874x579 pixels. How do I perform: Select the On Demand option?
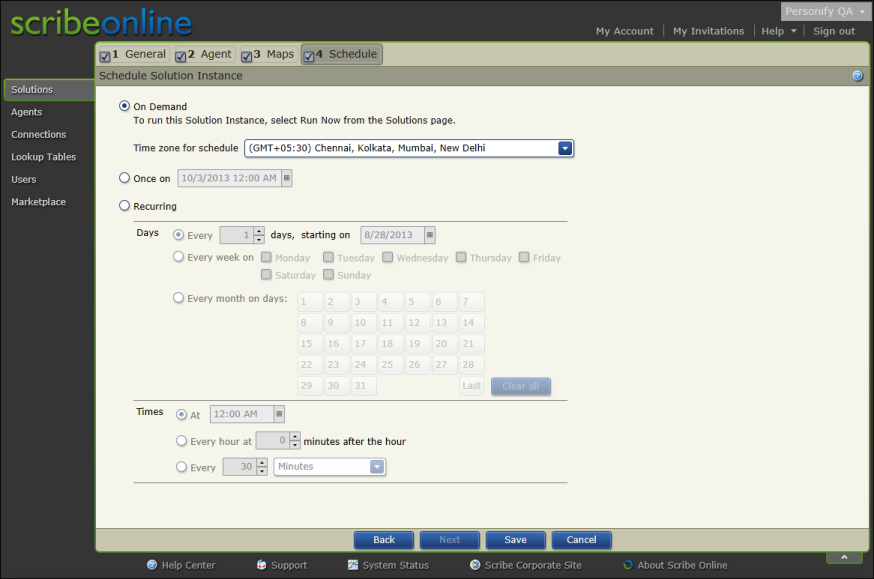point(124,106)
